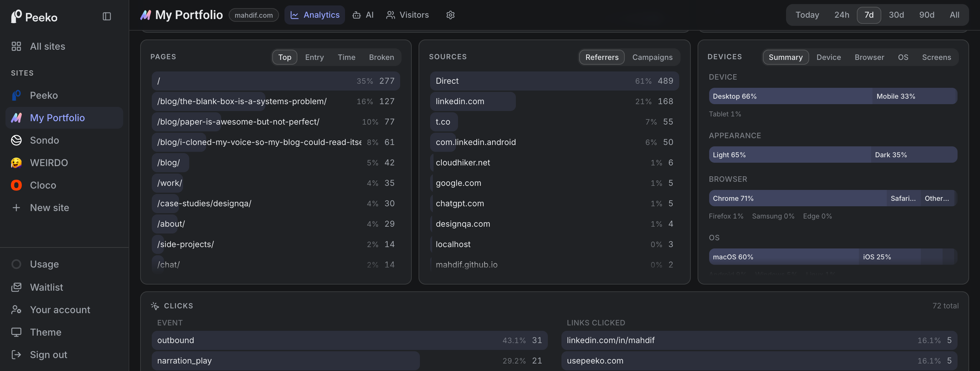Image resolution: width=980 pixels, height=371 pixels.
Task: Open the Visitors tab
Action: (x=407, y=15)
